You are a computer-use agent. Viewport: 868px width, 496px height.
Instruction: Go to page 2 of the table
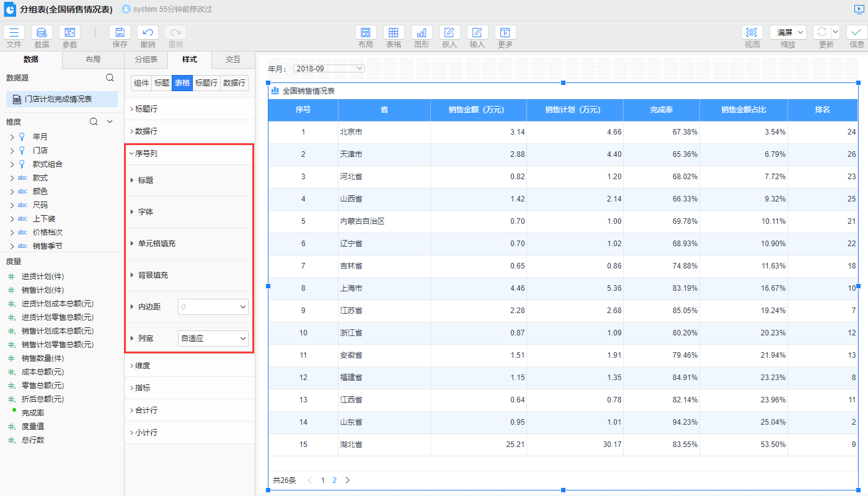[x=335, y=480]
